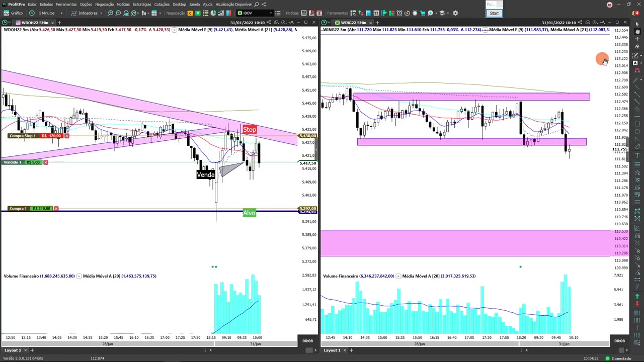644x362 pixels.
Task: Click the black Venda label on the chart
Action: tap(205, 174)
